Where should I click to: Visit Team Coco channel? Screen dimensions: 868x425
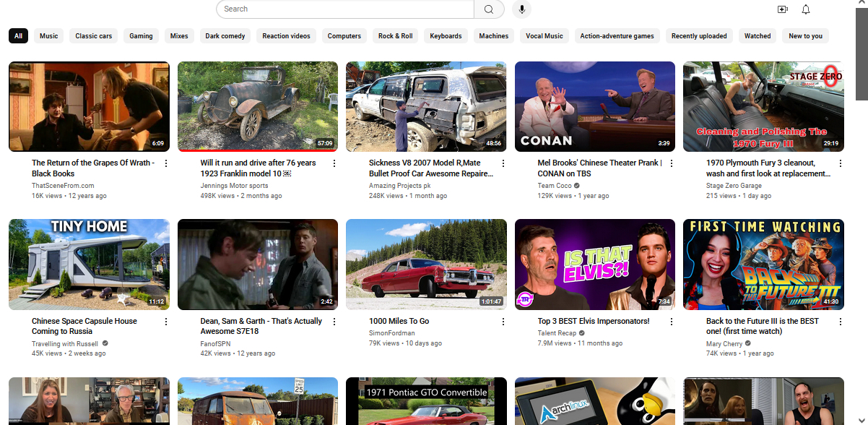click(x=555, y=186)
